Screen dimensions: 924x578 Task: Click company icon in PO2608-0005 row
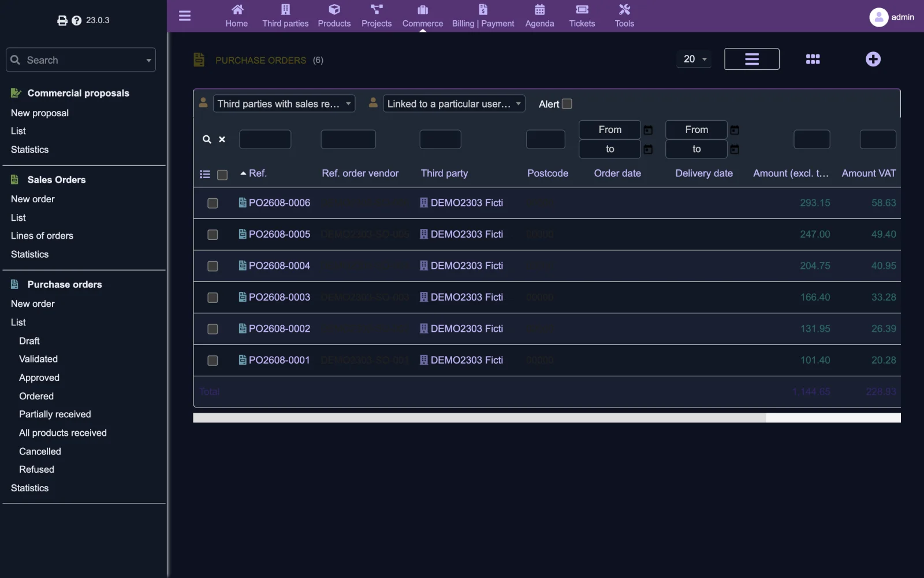424,234
